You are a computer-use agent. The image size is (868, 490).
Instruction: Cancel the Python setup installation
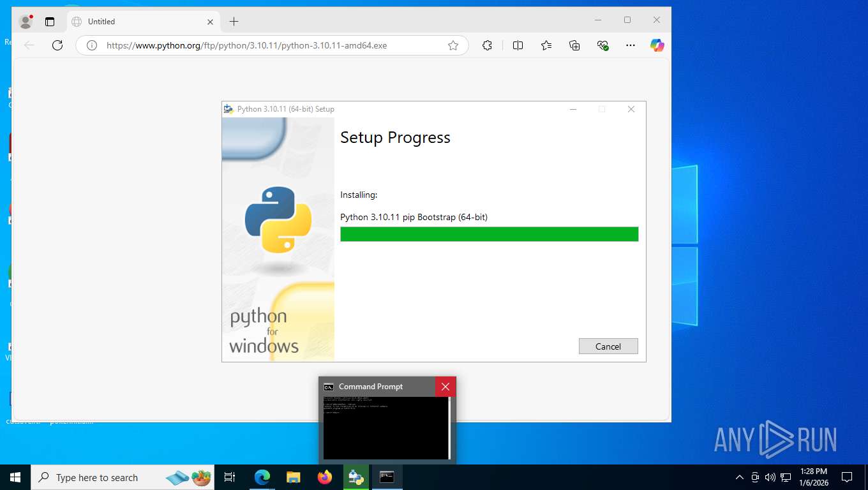(608, 346)
